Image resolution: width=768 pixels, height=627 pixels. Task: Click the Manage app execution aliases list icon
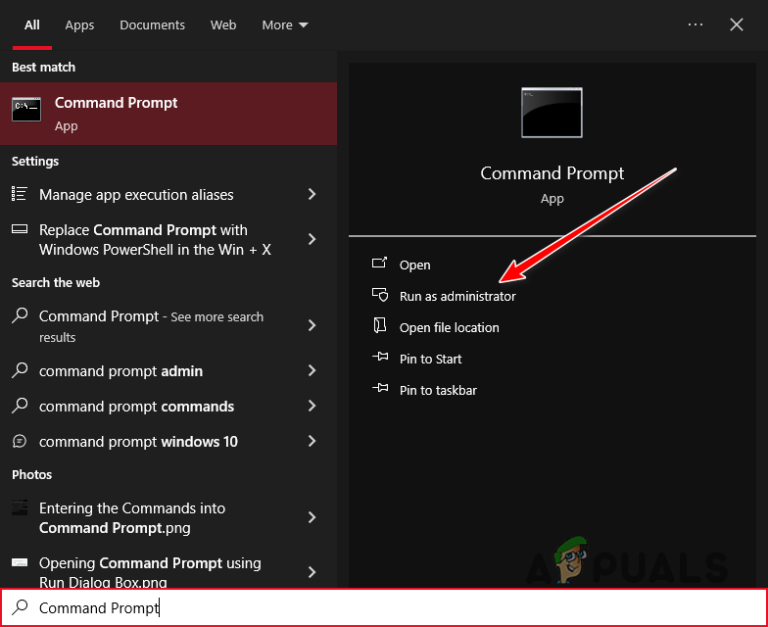[20, 194]
